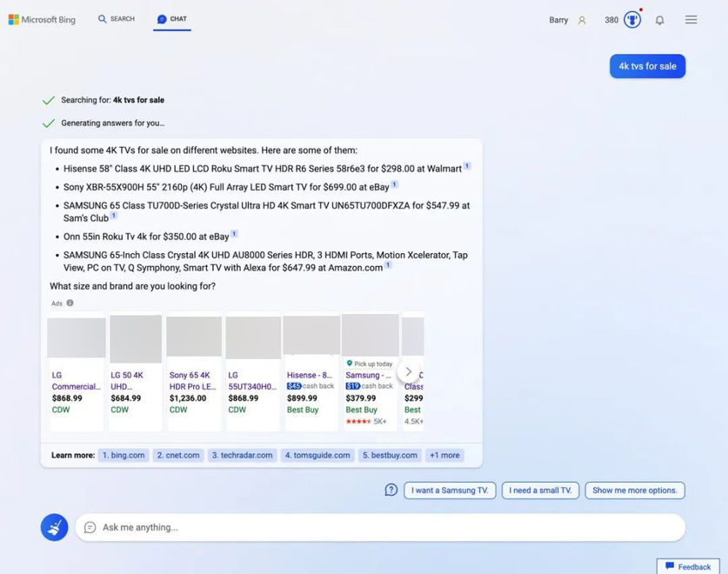The image size is (728, 574).
Task: Focus the 'Ask me anything...' input field
Action: tap(380, 528)
